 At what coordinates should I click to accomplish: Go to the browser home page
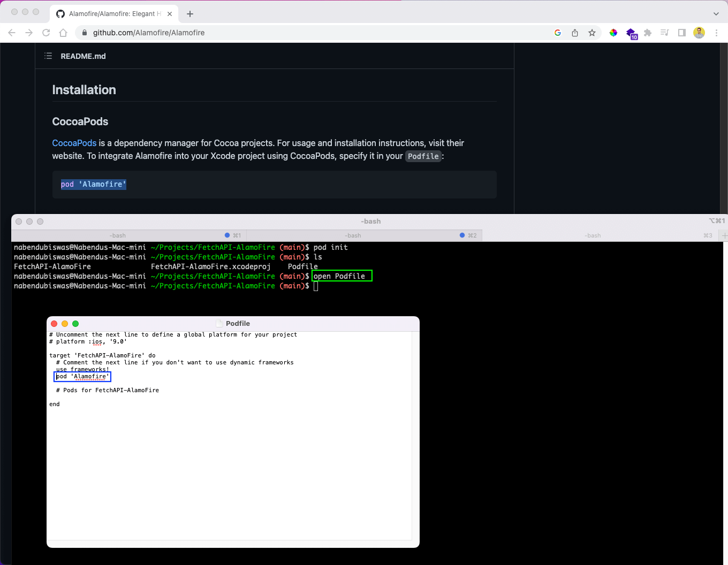click(x=63, y=33)
